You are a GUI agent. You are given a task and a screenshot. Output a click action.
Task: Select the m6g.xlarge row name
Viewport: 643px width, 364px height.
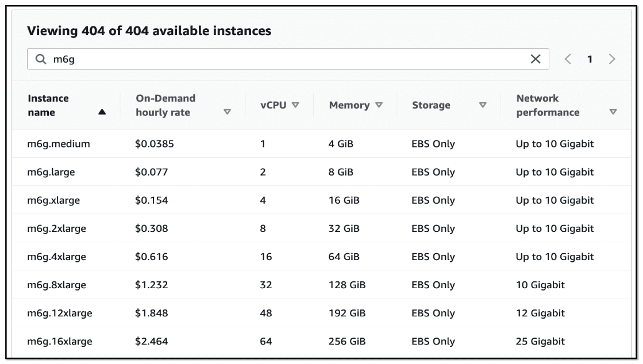click(x=53, y=200)
